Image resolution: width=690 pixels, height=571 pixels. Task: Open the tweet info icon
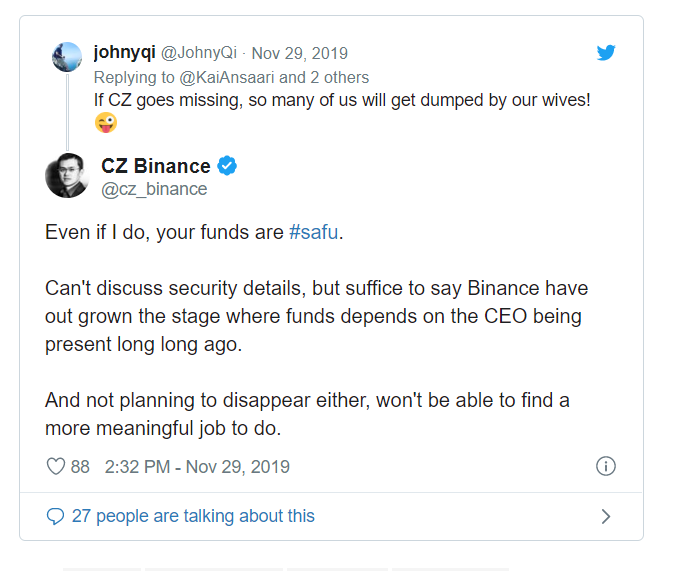(x=605, y=466)
